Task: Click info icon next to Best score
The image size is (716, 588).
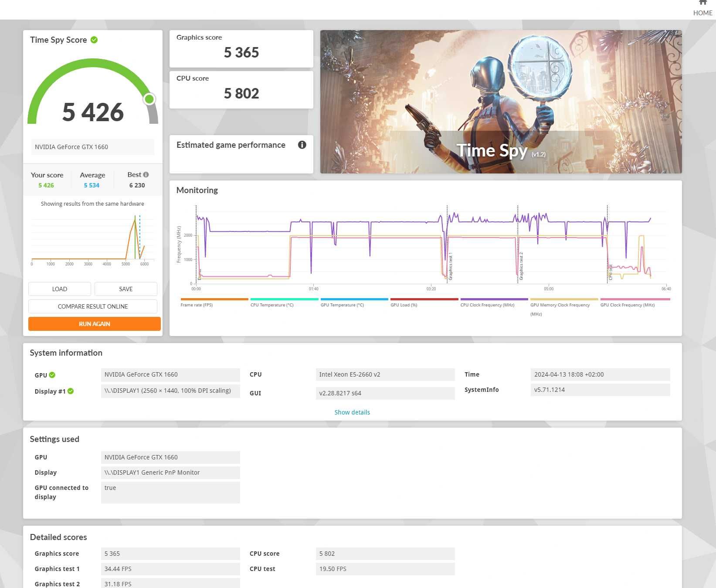Action: coord(146,175)
